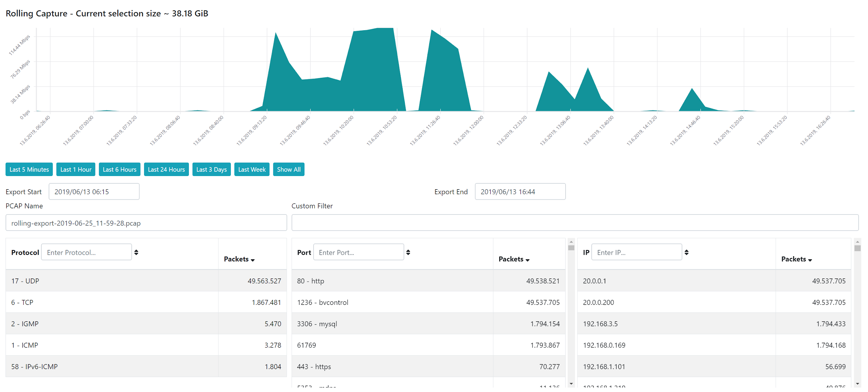The width and height of the screenshot is (868, 392).
Task: Switch to Last 24 Hours view
Action: 166,169
